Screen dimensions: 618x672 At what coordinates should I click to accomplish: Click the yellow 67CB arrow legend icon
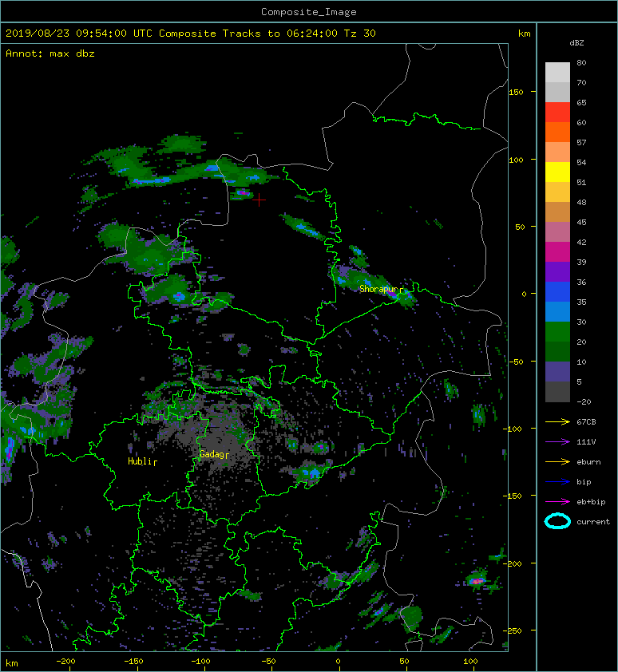tap(557, 422)
